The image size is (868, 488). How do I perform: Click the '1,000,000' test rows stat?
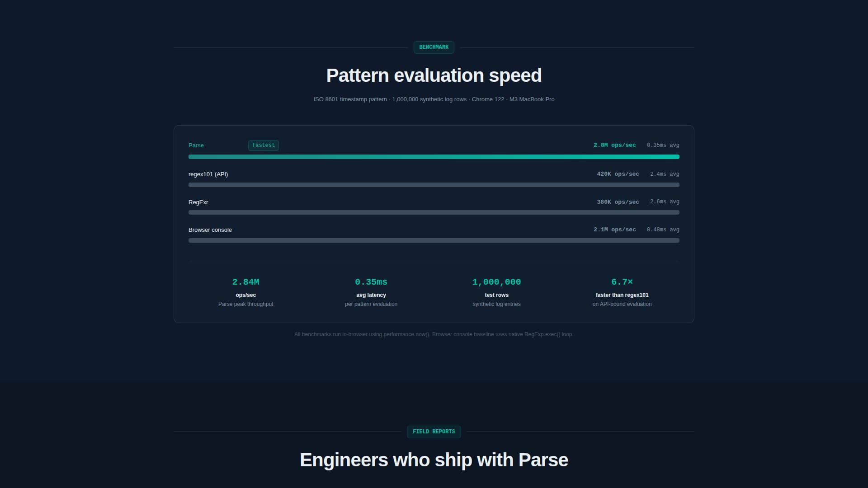(x=496, y=282)
